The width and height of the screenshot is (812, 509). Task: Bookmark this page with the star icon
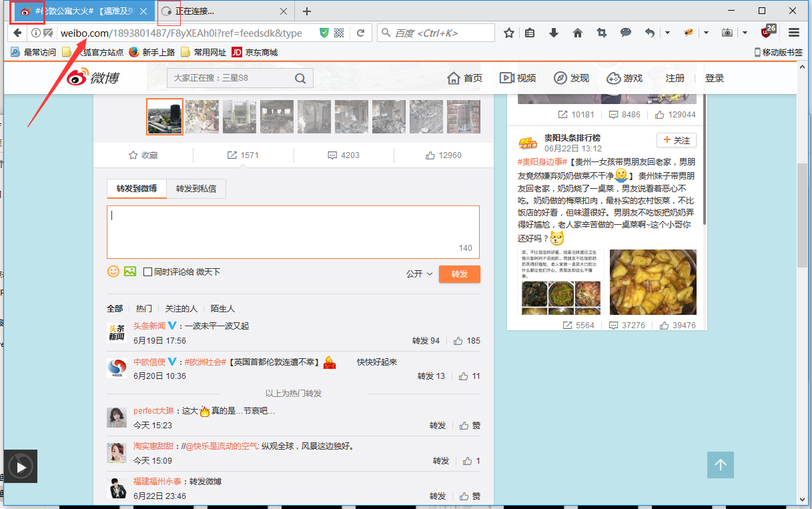[509, 33]
